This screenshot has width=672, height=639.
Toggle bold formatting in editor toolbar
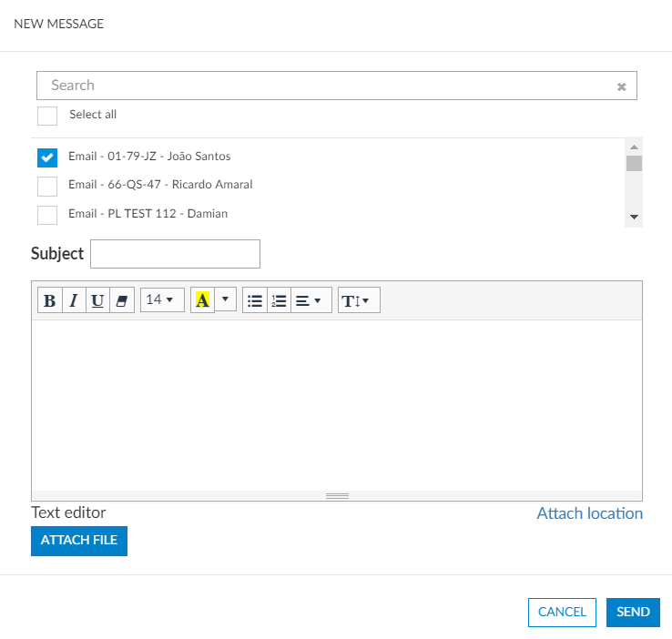[x=50, y=300]
